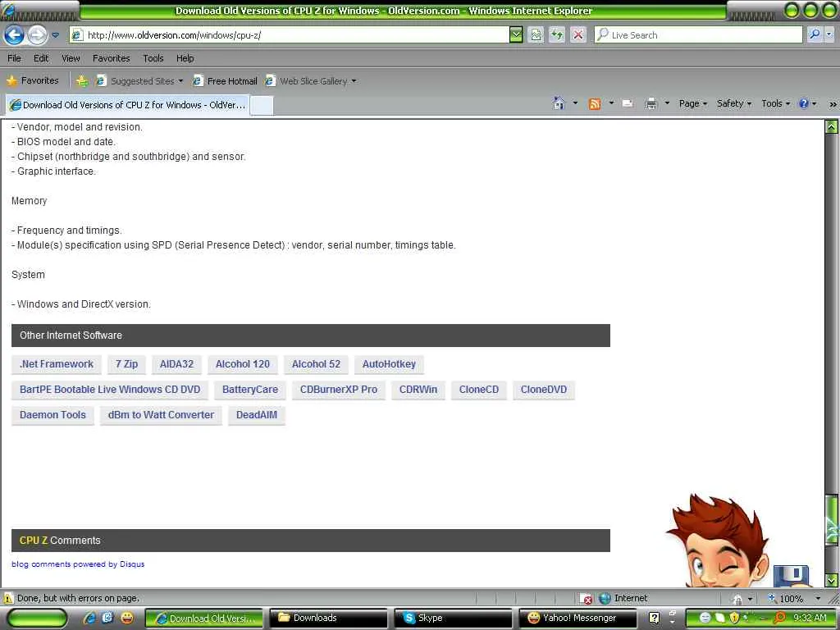The height and width of the screenshot is (630, 840).
Task: Open the Edit menu
Action: click(x=41, y=58)
